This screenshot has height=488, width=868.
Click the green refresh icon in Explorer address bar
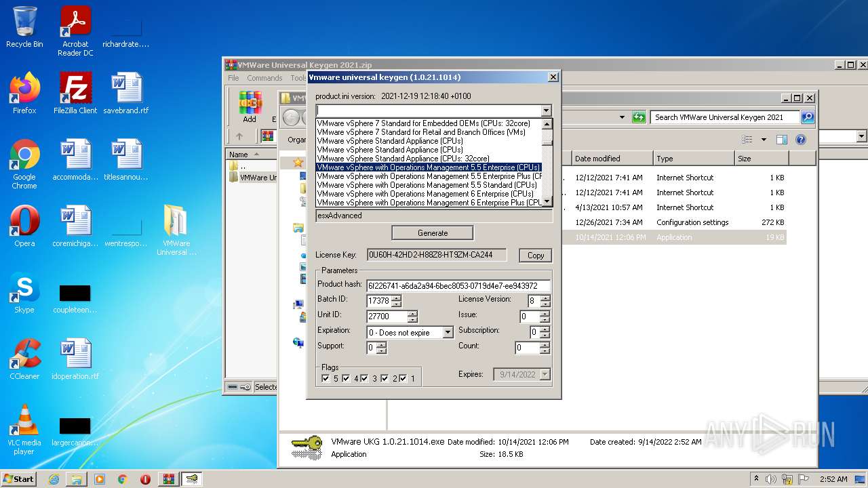click(638, 117)
